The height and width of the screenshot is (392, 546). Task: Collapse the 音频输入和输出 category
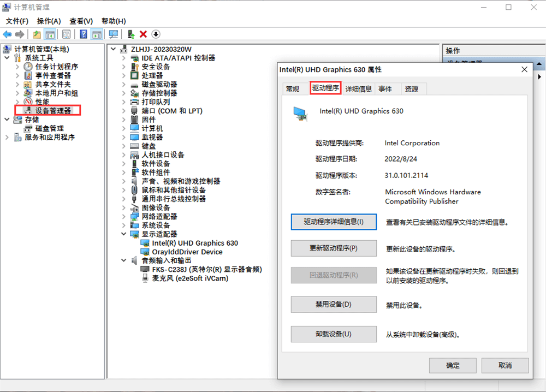124,260
